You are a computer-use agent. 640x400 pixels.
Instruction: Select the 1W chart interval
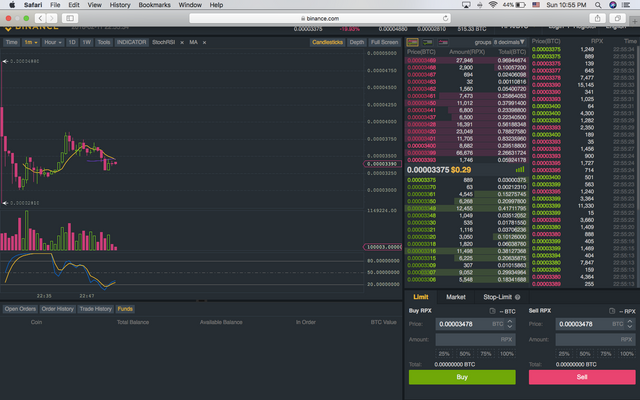[87, 42]
